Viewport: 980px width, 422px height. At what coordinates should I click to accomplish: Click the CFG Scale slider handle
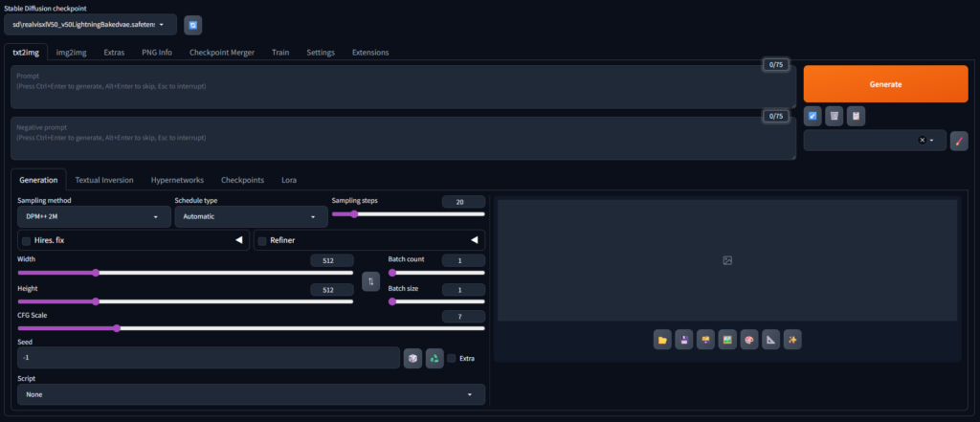click(116, 328)
